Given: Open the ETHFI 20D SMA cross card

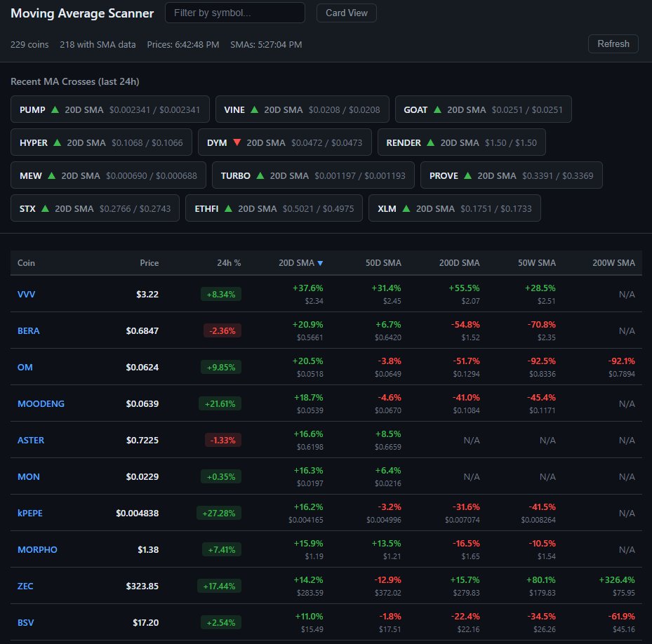Looking at the screenshot, I should [x=274, y=208].
